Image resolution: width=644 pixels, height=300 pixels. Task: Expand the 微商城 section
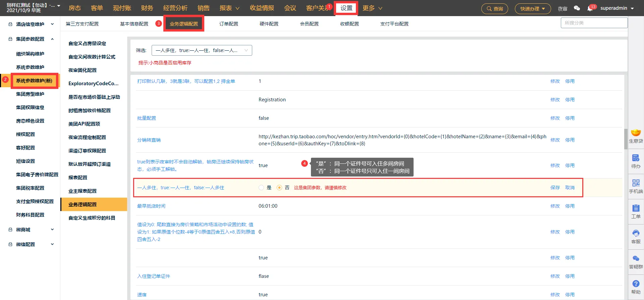tap(31, 230)
